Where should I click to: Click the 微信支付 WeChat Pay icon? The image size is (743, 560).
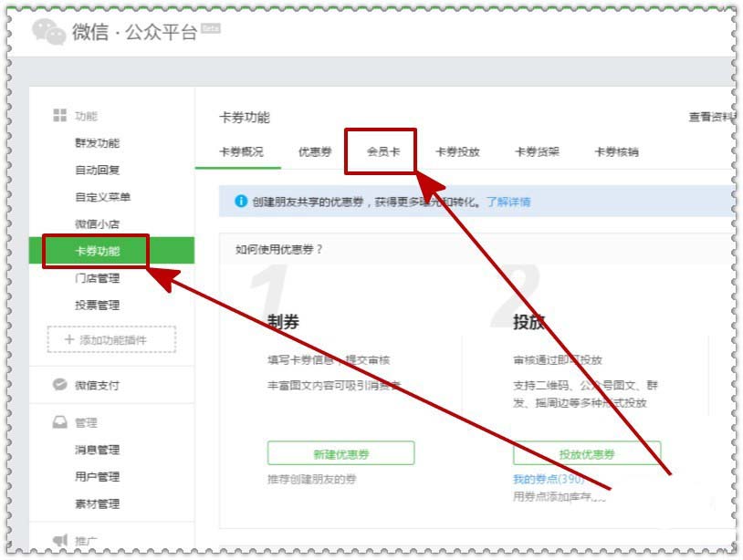coord(58,384)
